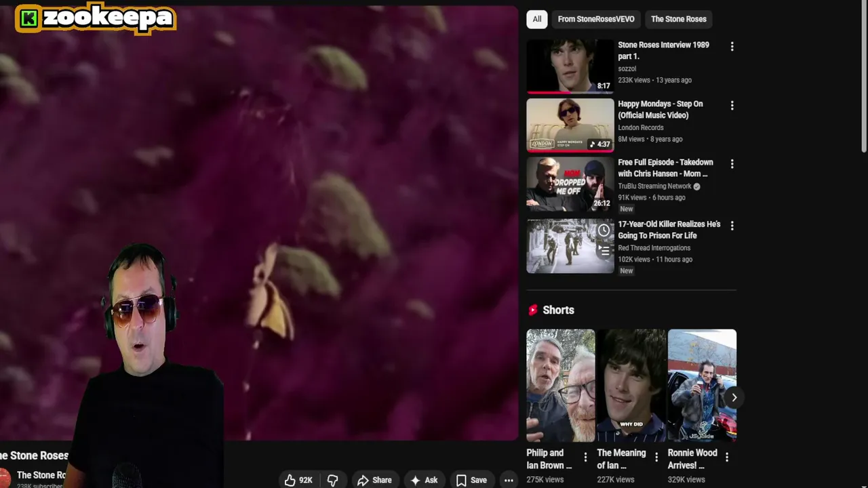Visit the sozzol channel
Image resolution: width=868 pixels, height=488 pixels.
[627, 68]
